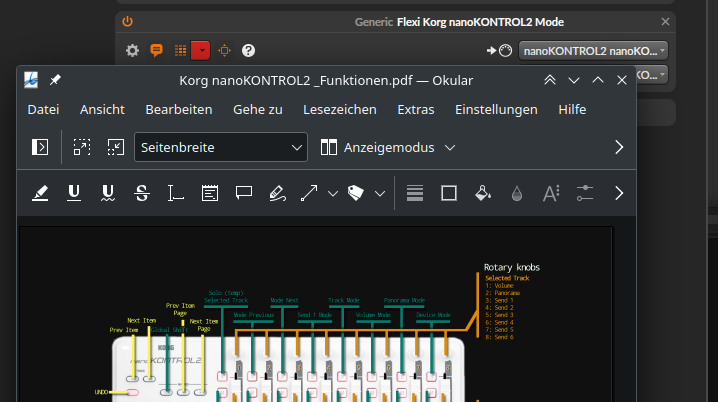
Task: Open annotation fill color picker
Action: [483, 193]
